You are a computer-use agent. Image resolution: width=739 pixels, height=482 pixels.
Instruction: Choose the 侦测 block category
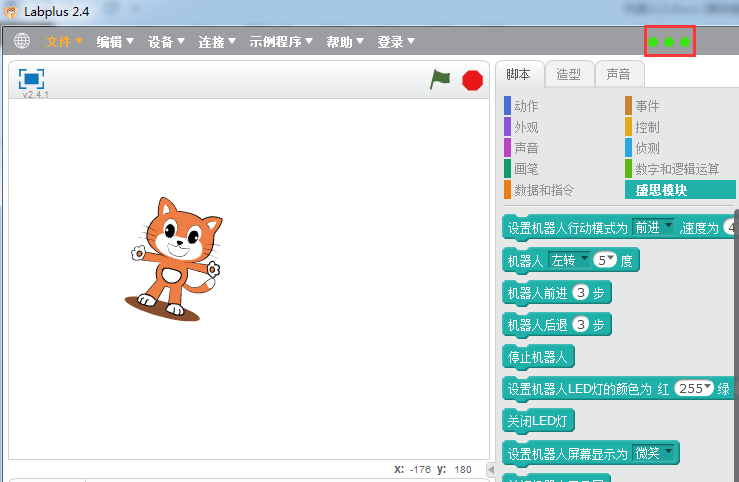(x=642, y=147)
